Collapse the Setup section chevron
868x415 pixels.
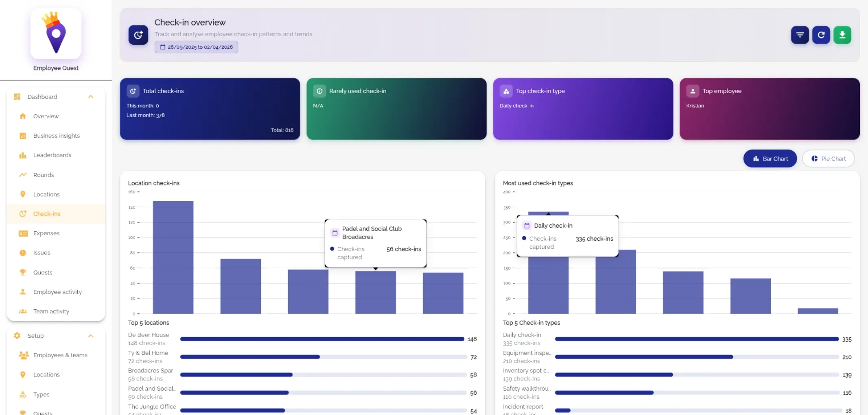tap(91, 336)
